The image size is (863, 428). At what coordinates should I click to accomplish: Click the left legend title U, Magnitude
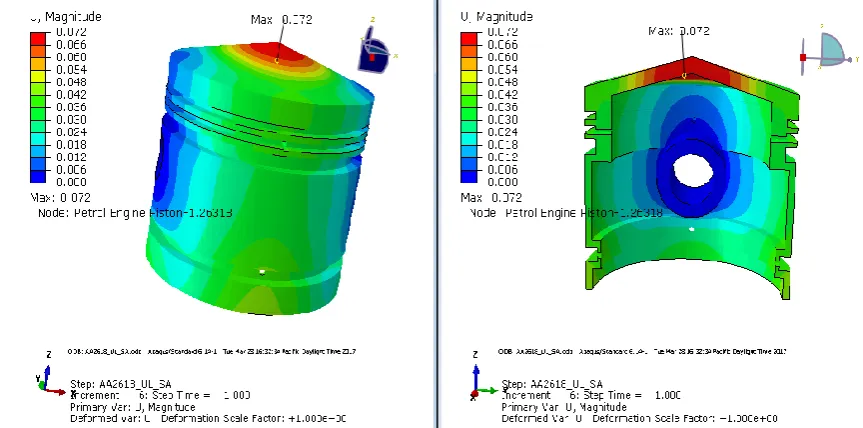click(65, 17)
